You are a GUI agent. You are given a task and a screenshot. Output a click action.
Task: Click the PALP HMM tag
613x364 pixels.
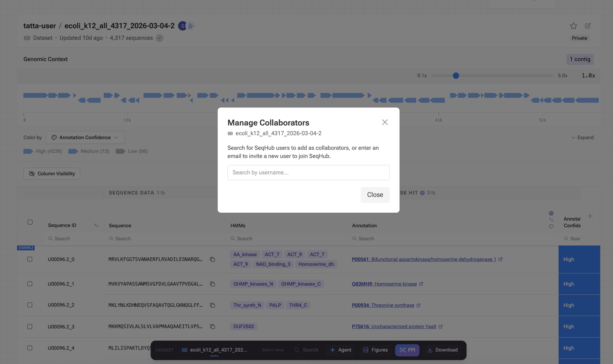(x=275, y=305)
